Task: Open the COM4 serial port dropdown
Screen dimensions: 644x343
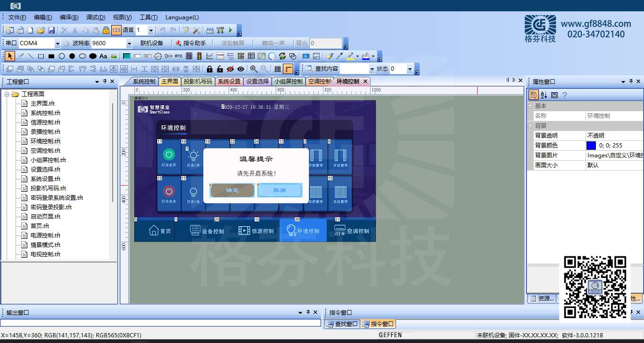Action: (x=58, y=43)
